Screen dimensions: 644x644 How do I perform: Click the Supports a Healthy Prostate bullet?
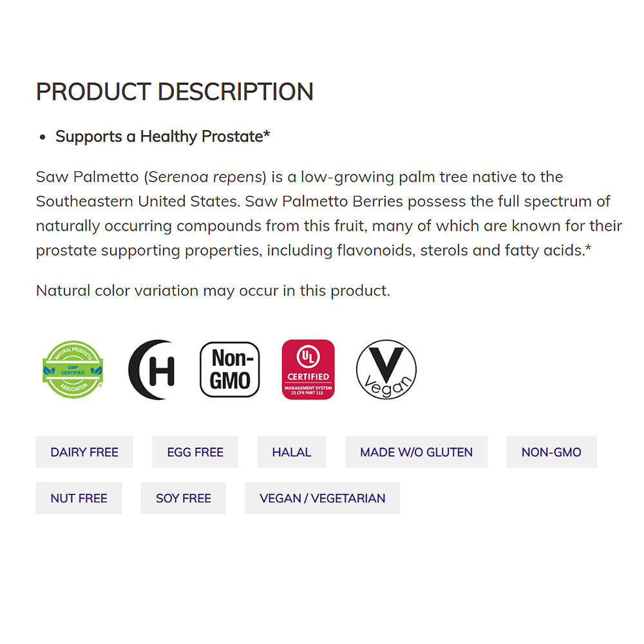(163, 137)
